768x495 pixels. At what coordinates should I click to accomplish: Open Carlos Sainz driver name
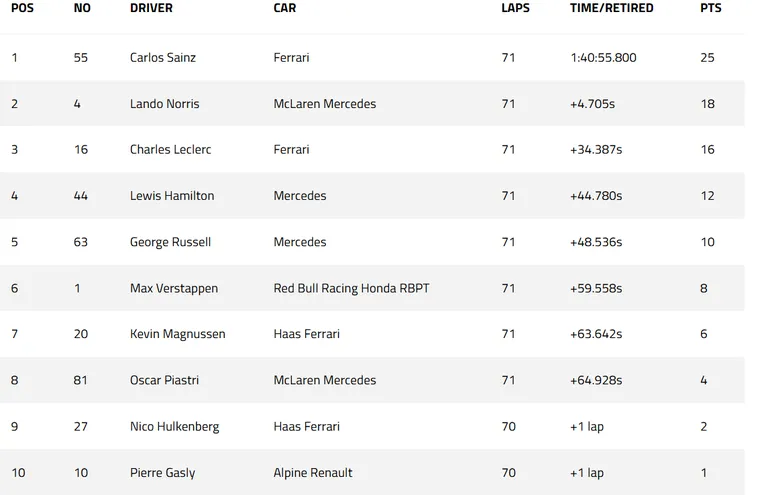pos(163,58)
